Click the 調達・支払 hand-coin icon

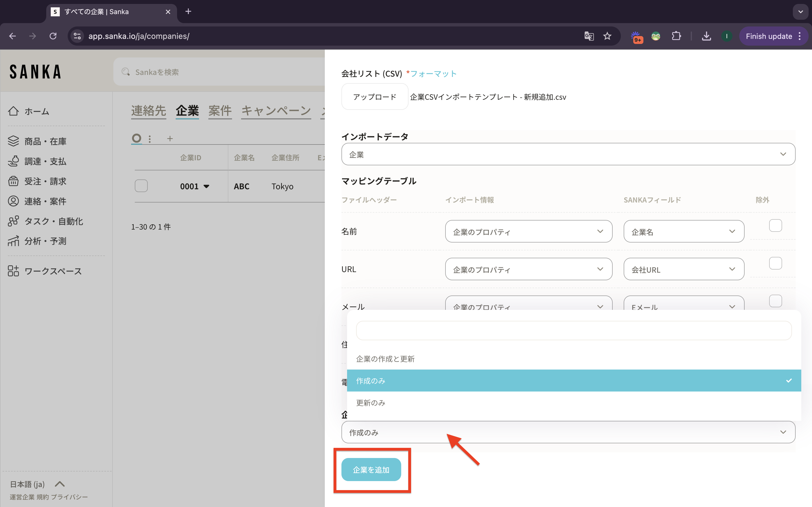tap(14, 161)
